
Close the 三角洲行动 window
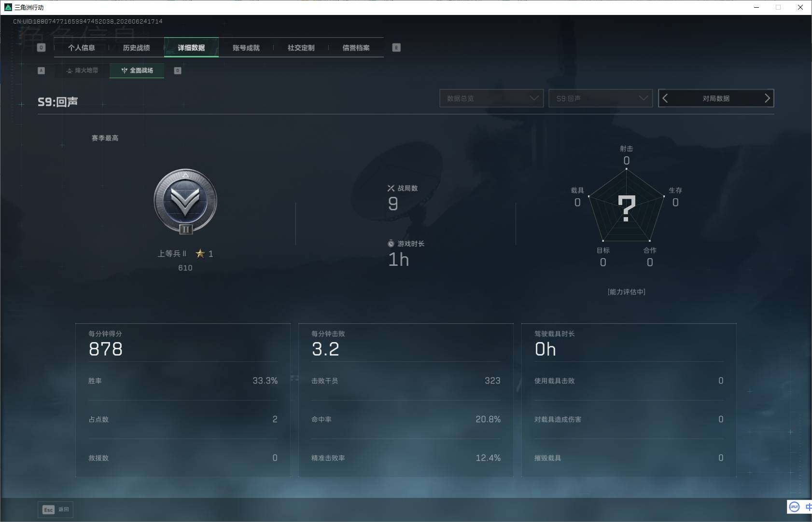[800, 7]
